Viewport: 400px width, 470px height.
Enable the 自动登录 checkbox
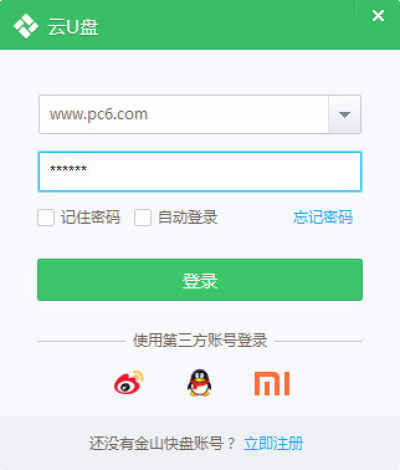(143, 217)
